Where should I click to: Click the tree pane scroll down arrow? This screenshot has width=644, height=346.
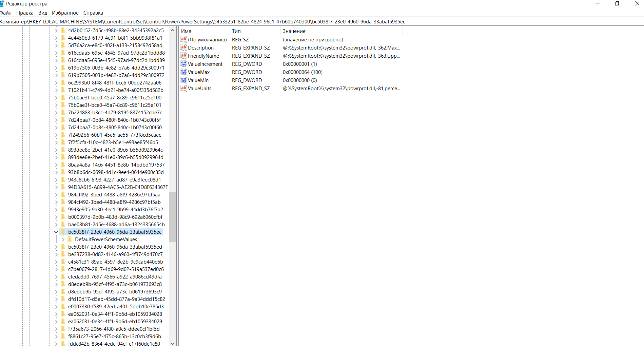click(x=172, y=343)
